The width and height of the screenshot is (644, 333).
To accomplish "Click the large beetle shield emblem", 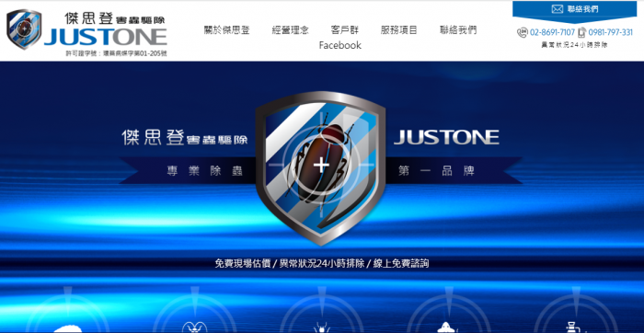I will [320, 168].
